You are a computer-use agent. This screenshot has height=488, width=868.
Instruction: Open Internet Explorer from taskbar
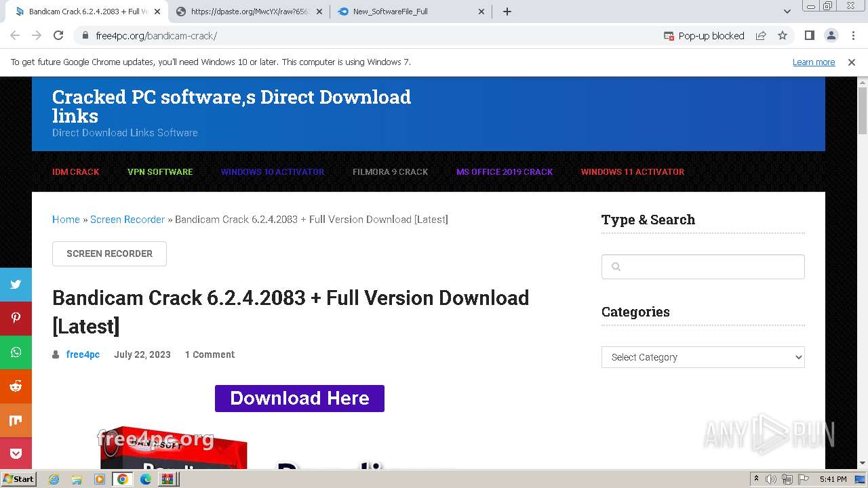pos(54,479)
